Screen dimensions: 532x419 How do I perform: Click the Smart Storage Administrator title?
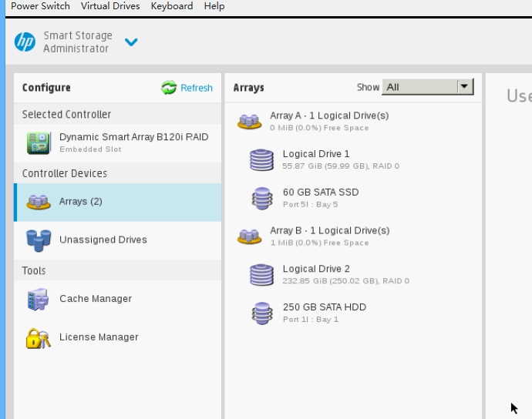pyautogui.click(x=78, y=42)
